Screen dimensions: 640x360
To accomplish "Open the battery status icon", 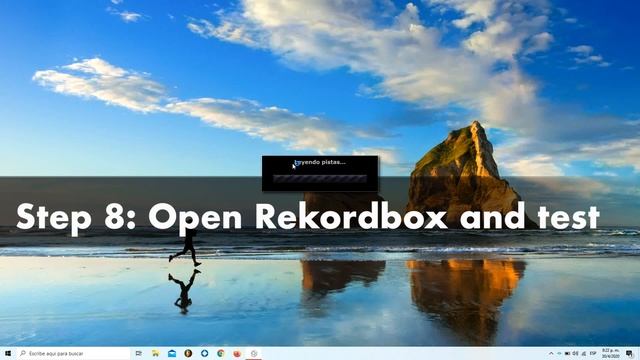I will pyautogui.click(x=567, y=353).
